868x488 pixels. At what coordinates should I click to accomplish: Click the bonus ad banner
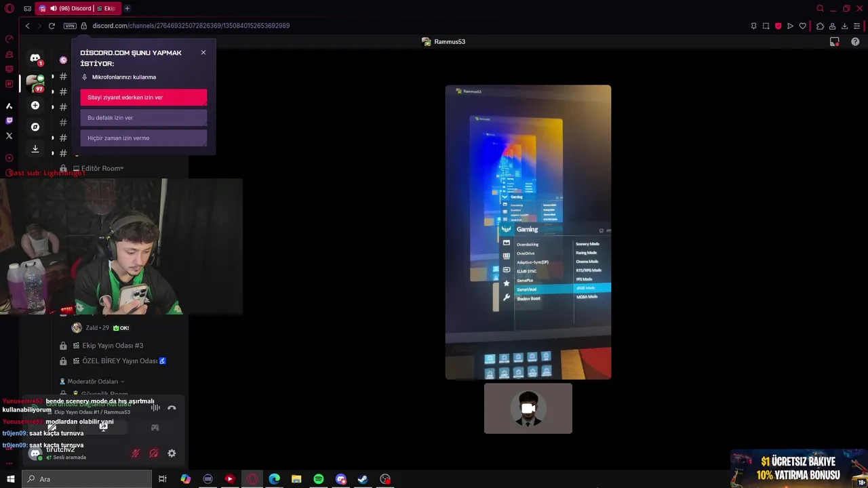[799, 468]
